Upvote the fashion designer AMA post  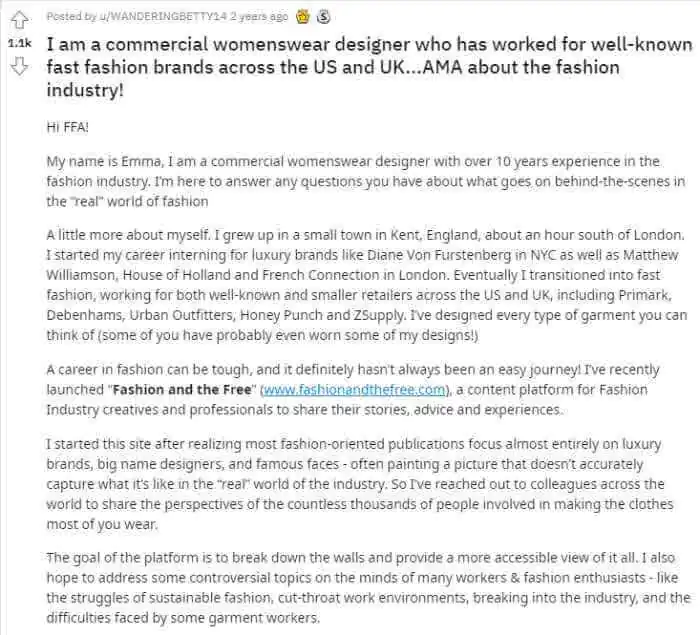(x=19, y=20)
